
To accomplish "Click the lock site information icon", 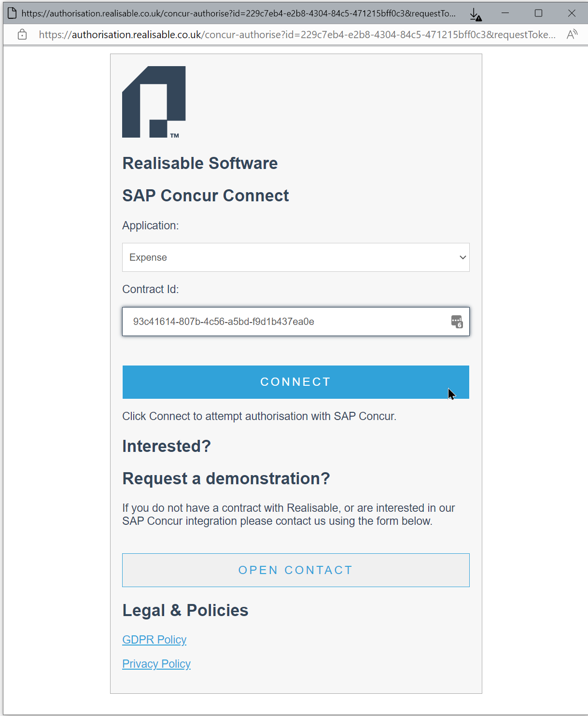I will pos(22,34).
